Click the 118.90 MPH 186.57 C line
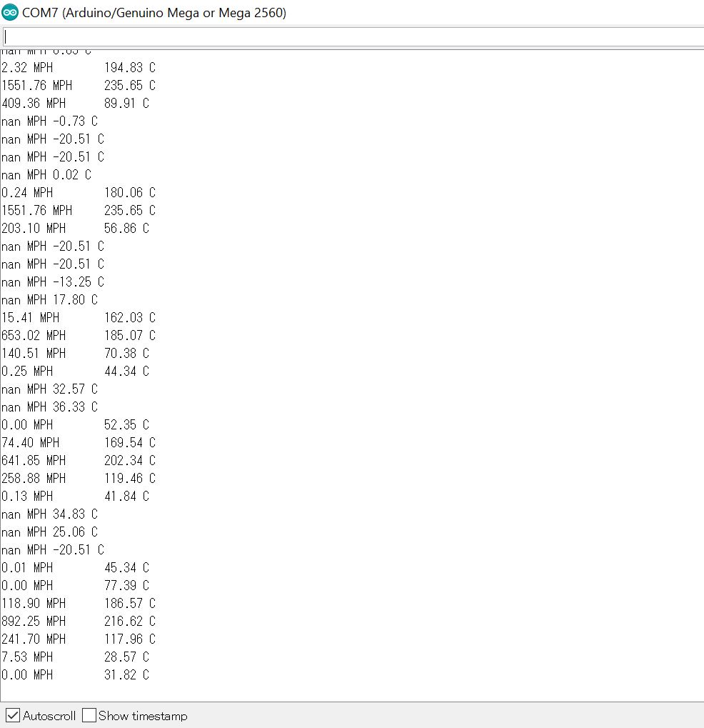 [79, 604]
